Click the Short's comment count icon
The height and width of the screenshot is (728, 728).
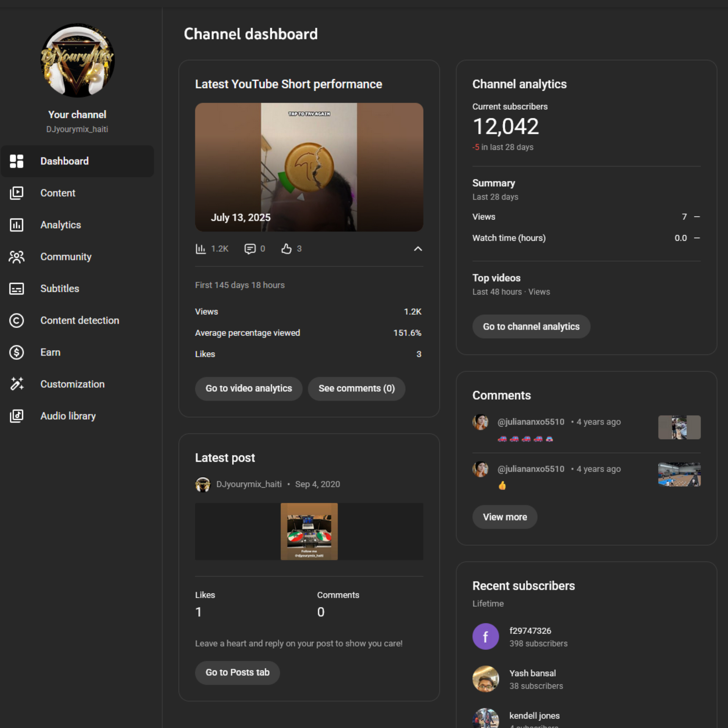250,249
